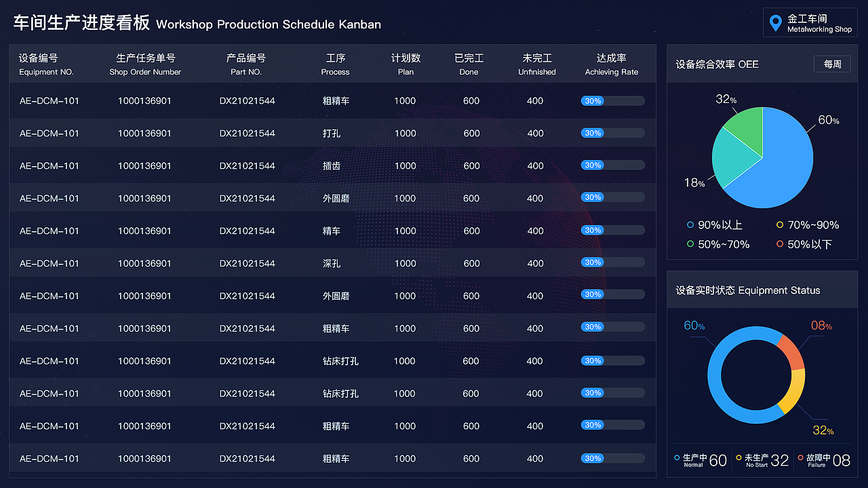
Task: Click the 计划数 Plan column header
Action: [x=406, y=64]
